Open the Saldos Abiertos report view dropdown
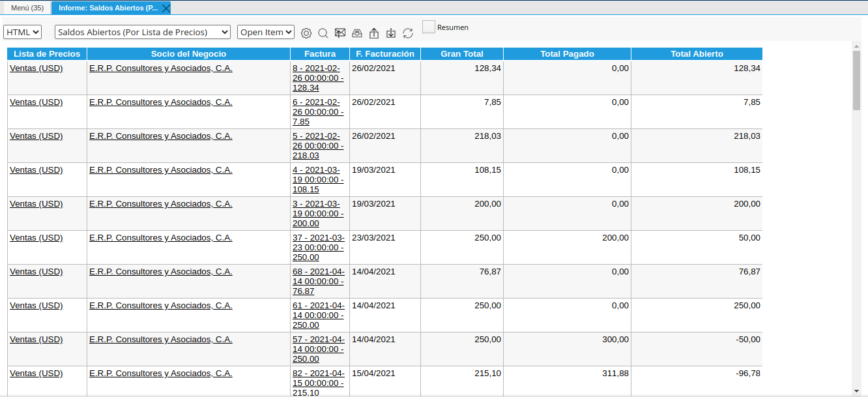Screen dimensions: 868x397 point(143,32)
